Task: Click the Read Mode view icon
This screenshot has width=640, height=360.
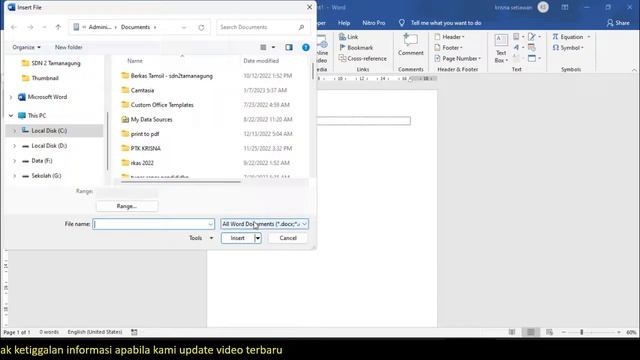Action: 512,332
